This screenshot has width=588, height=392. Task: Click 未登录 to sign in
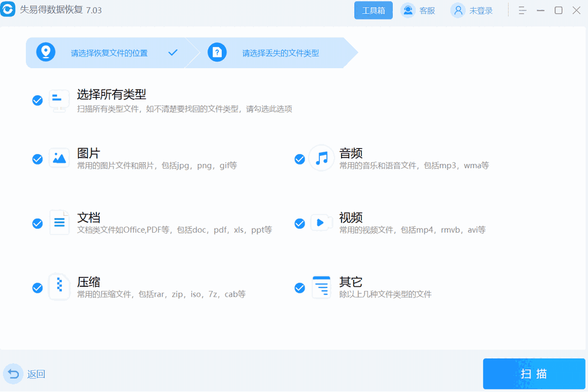(x=472, y=10)
